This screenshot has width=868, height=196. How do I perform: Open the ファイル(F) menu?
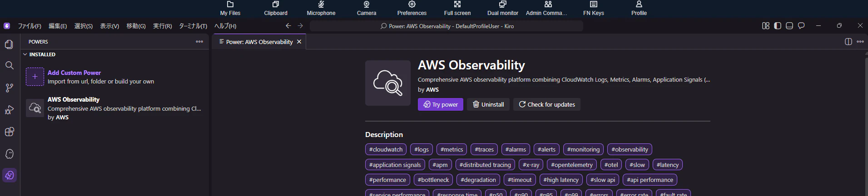(x=30, y=26)
